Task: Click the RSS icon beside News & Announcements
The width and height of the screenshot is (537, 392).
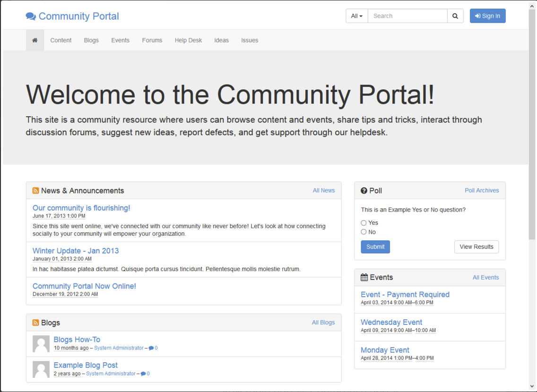Action: 35,190
